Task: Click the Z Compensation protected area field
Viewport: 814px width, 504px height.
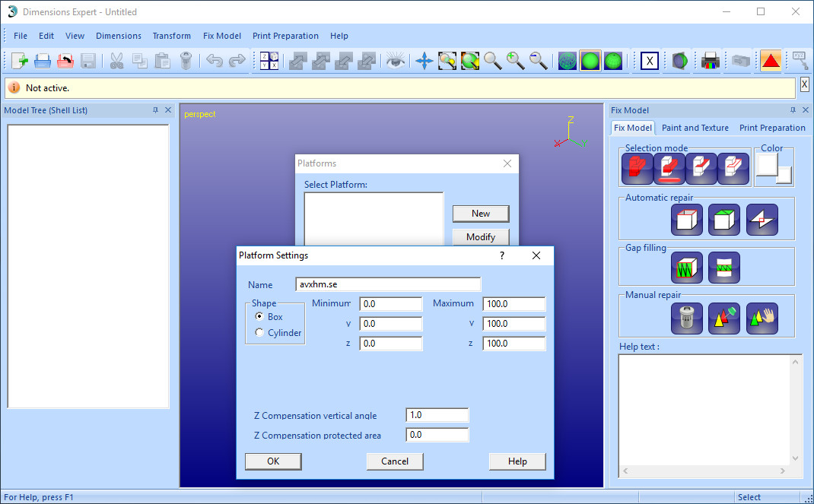Action: point(437,435)
